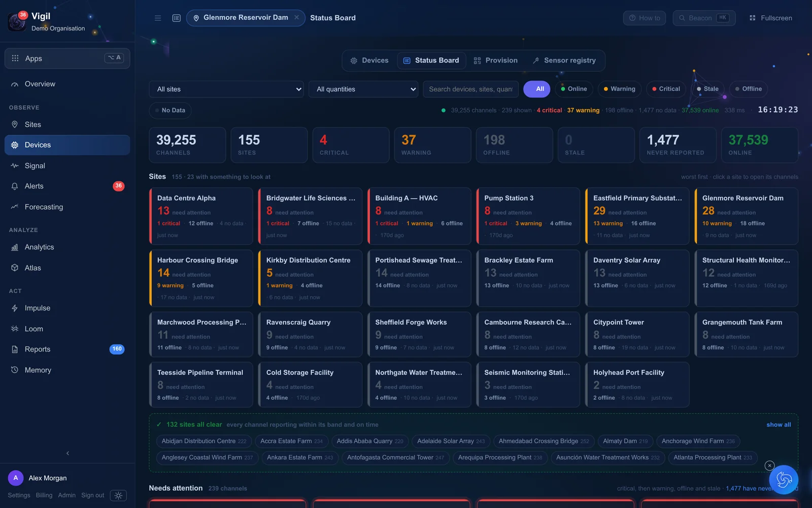
Task: Click the Sites pin icon in sidebar
Action: point(15,124)
